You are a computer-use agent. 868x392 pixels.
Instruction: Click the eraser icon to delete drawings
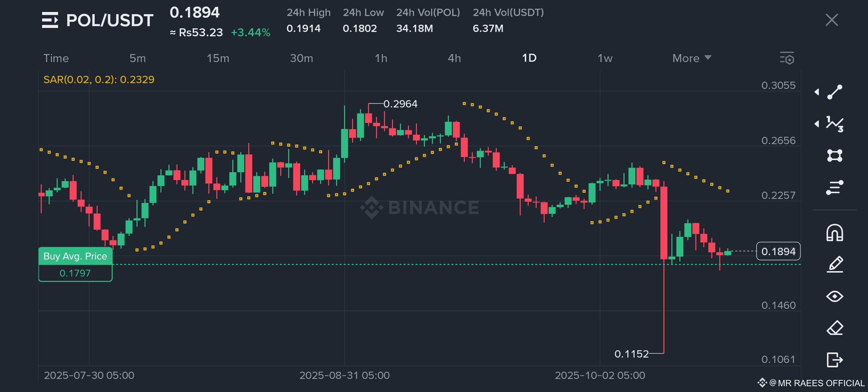coord(835,328)
